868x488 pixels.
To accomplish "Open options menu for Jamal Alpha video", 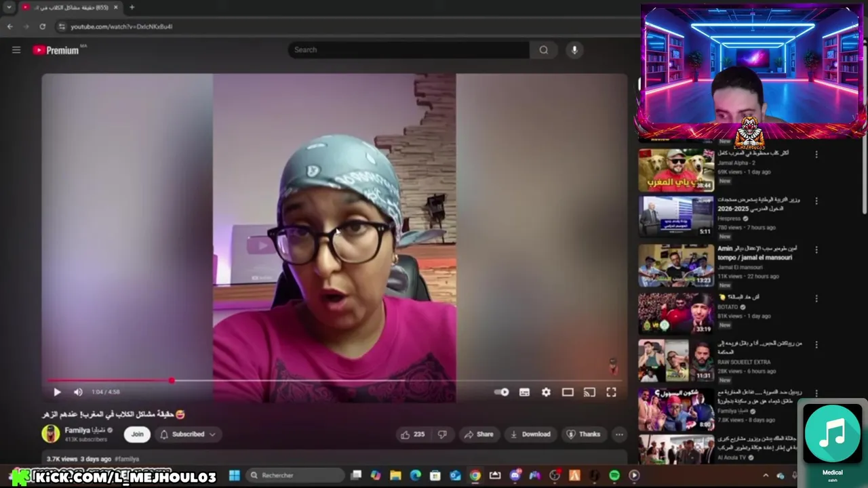I will (816, 155).
